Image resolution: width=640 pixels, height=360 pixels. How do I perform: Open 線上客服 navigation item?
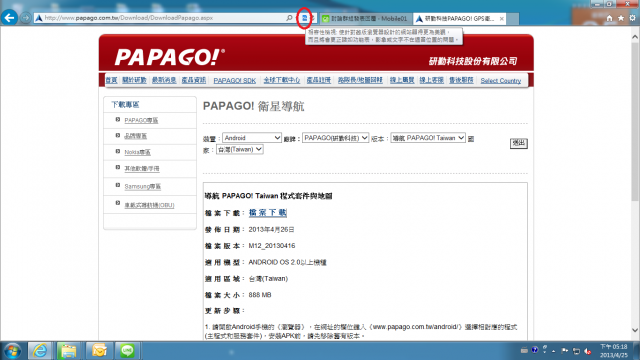click(x=431, y=80)
